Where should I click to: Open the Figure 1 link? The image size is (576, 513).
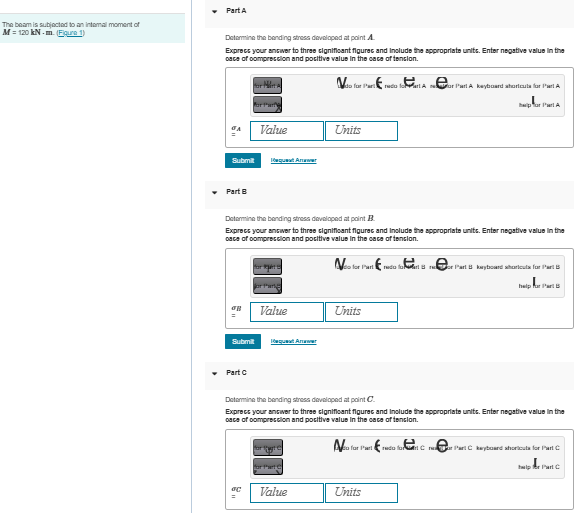[x=70, y=33]
